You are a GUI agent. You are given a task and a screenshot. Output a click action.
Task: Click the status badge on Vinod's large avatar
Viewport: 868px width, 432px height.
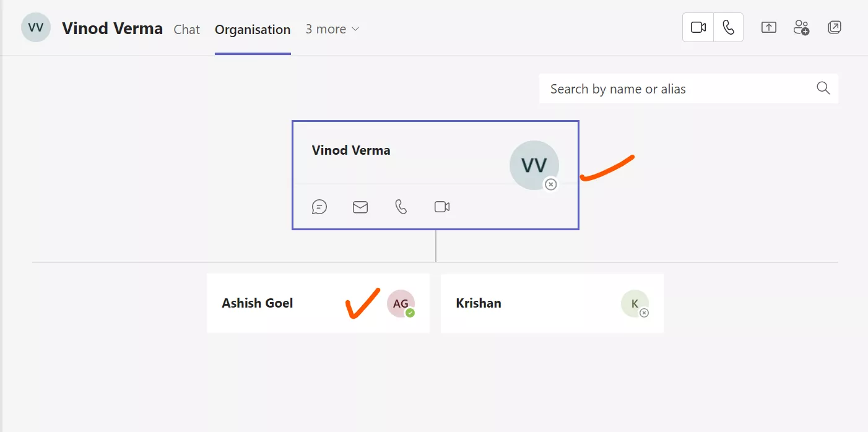[x=550, y=184]
